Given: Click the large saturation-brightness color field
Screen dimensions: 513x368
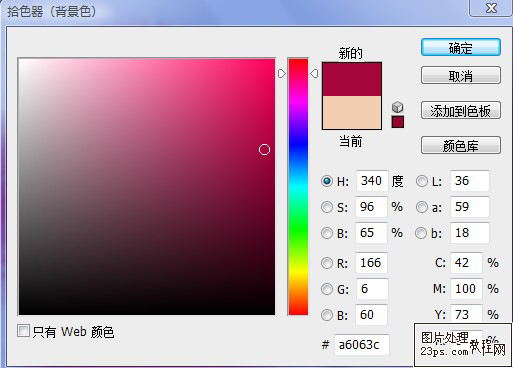Looking at the screenshot, I should [x=147, y=187].
